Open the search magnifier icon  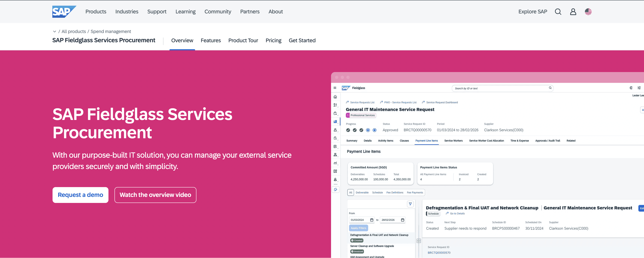pyautogui.click(x=558, y=12)
